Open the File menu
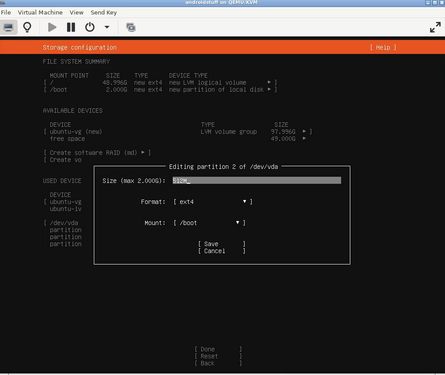 tap(6, 12)
